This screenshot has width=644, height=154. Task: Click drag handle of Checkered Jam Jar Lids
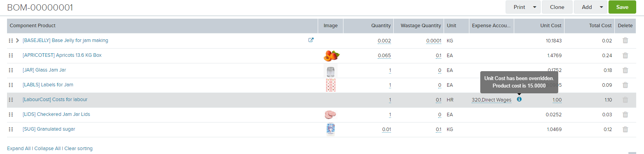click(x=11, y=114)
